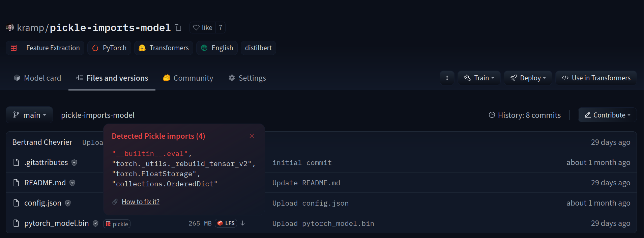Open the Community tab

188,78
